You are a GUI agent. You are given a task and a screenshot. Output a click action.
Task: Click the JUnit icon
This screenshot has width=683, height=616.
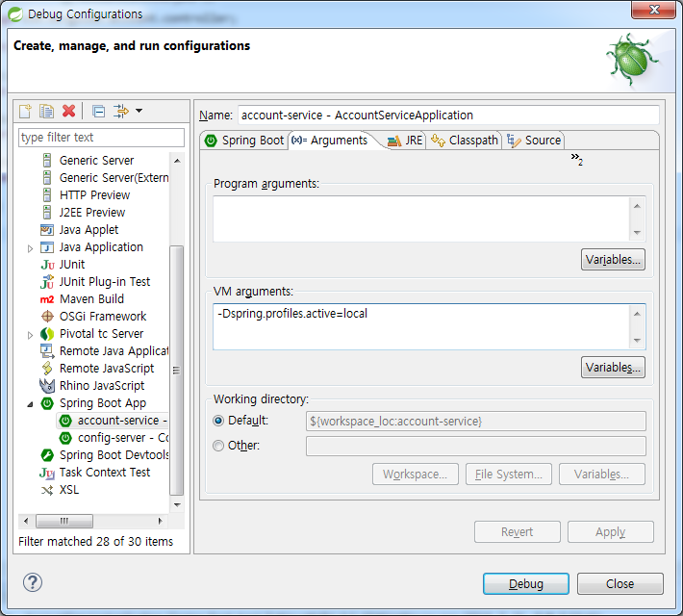click(x=47, y=265)
